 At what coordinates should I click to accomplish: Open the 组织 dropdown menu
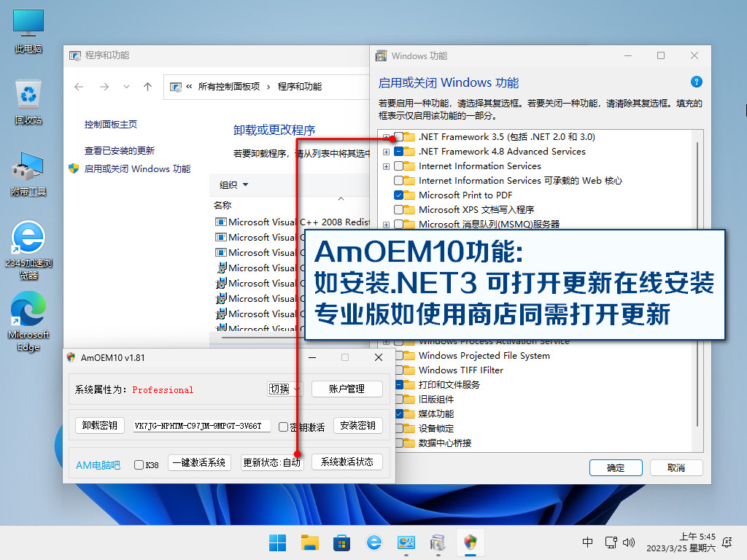coord(234,184)
